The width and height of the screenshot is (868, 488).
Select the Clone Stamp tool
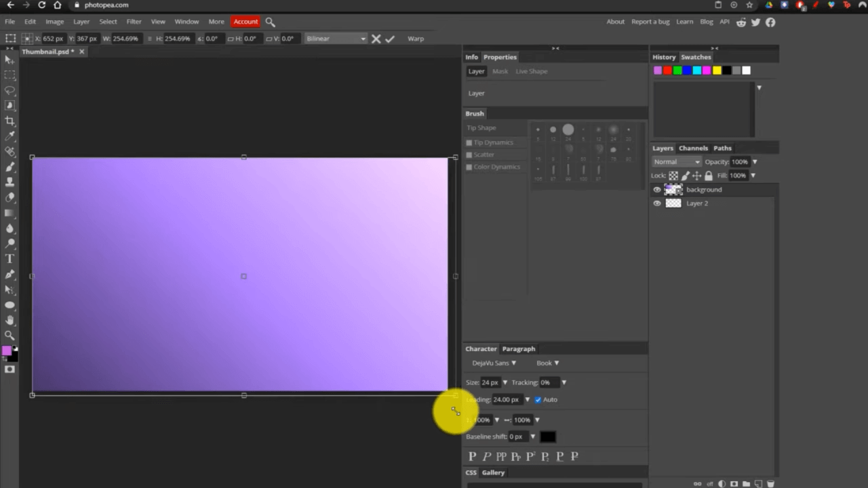click(x=10, y=182)
